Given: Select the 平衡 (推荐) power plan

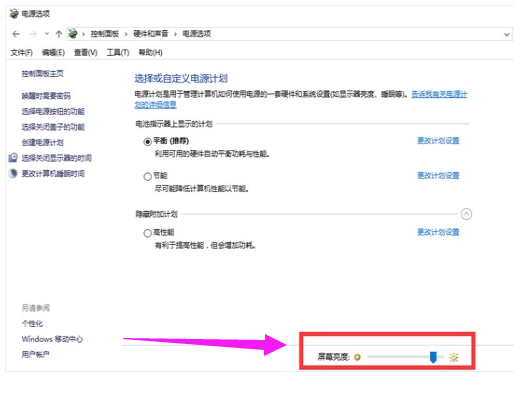Looking at the screenshot, I should tap(147, 142).
